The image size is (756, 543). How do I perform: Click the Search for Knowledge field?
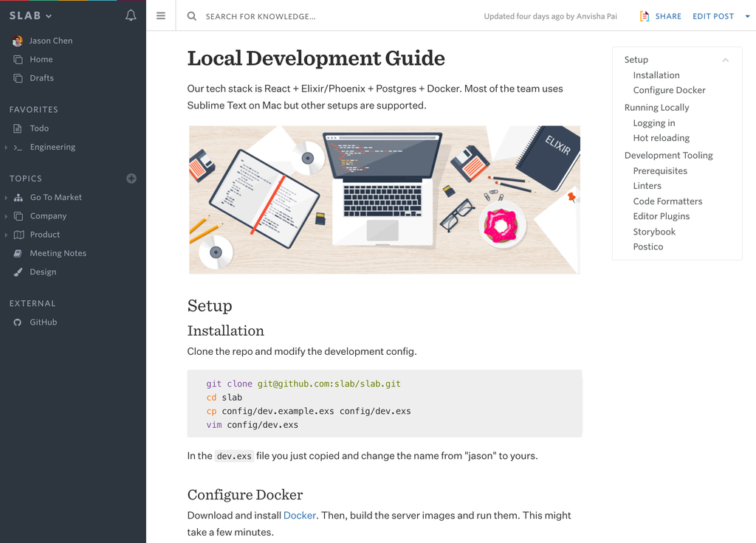point(261,16)
